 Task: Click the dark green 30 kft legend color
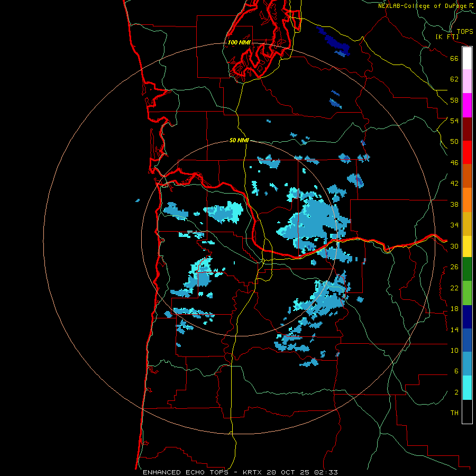coord(467,269)
